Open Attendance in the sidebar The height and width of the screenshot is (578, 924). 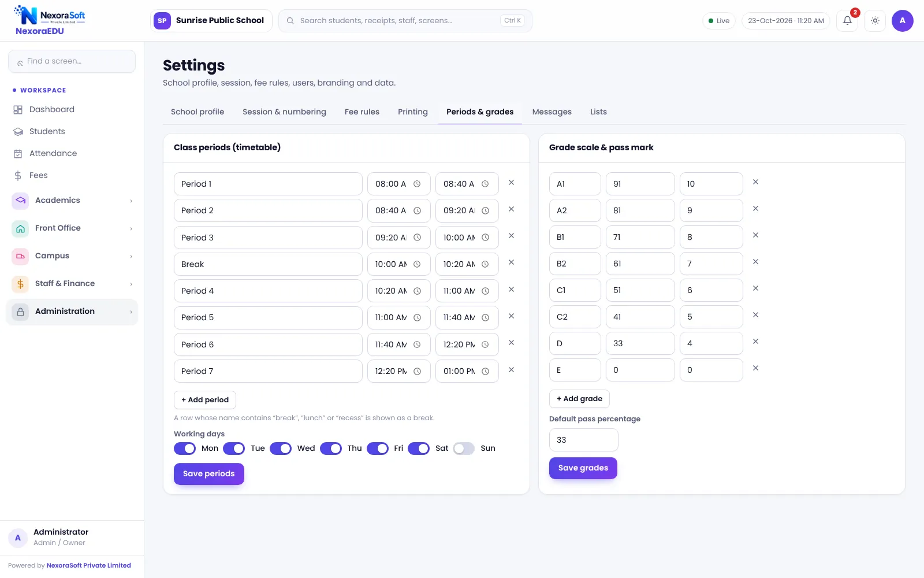coord(72,153)
